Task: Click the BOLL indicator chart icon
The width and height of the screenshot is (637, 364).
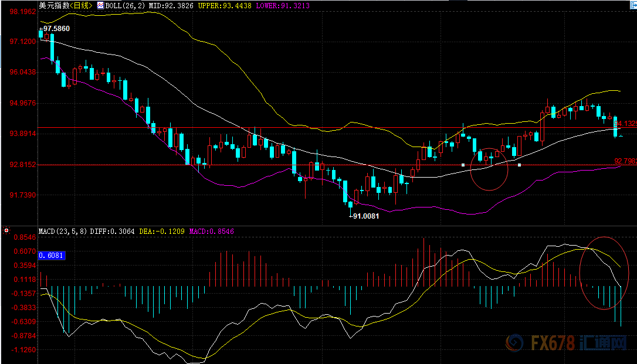Action: (x=100, y=6)
